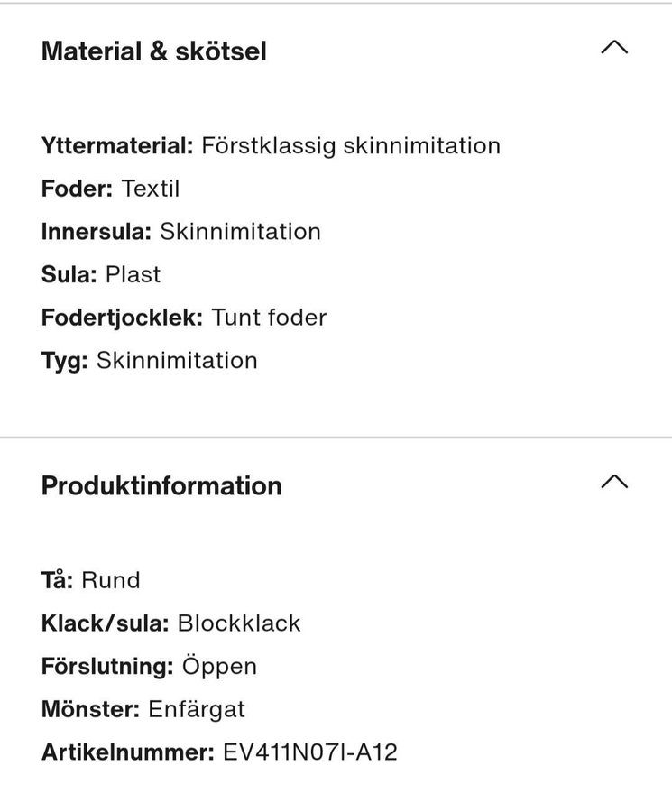
Task: Click the Artikelnummer label
Action: pyautogui.click(x=127, y=752)
